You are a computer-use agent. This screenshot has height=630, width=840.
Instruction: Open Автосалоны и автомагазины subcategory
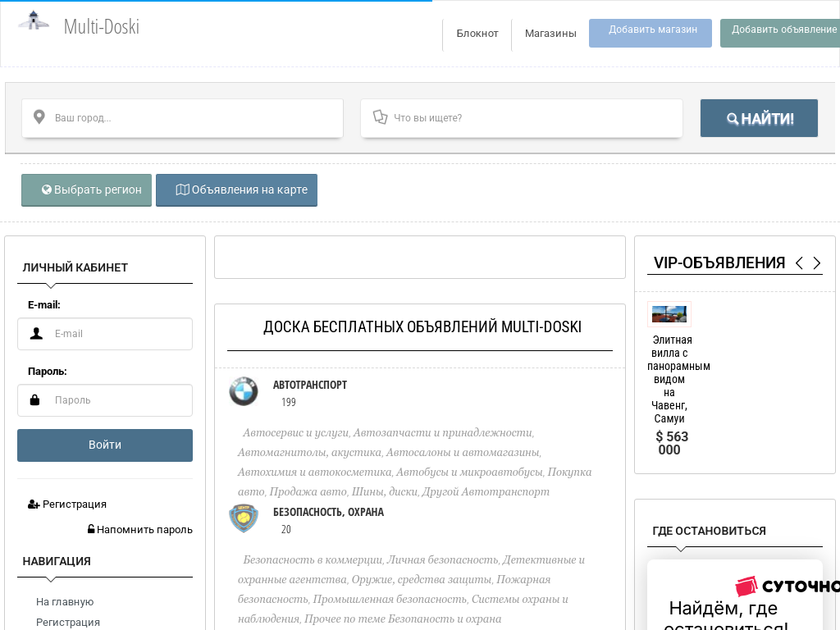(x=463, y=452)
